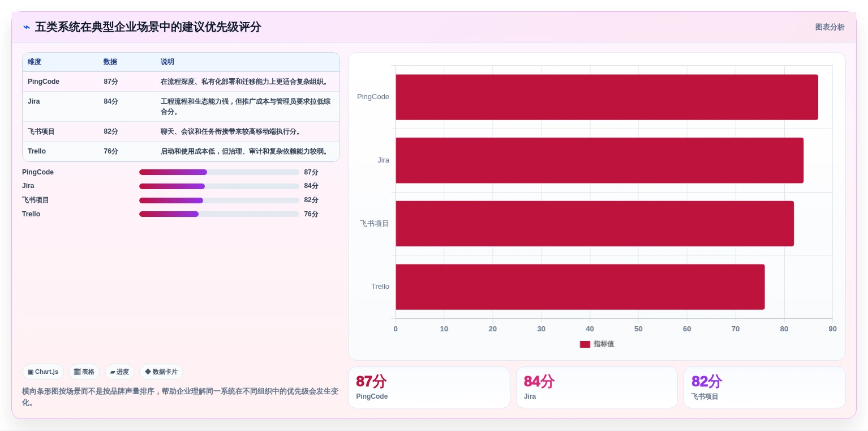This screenshot has height=431, width=868.
Task: Toggle the 指标值 legend swatch
Action: click(x=585, y=344)
